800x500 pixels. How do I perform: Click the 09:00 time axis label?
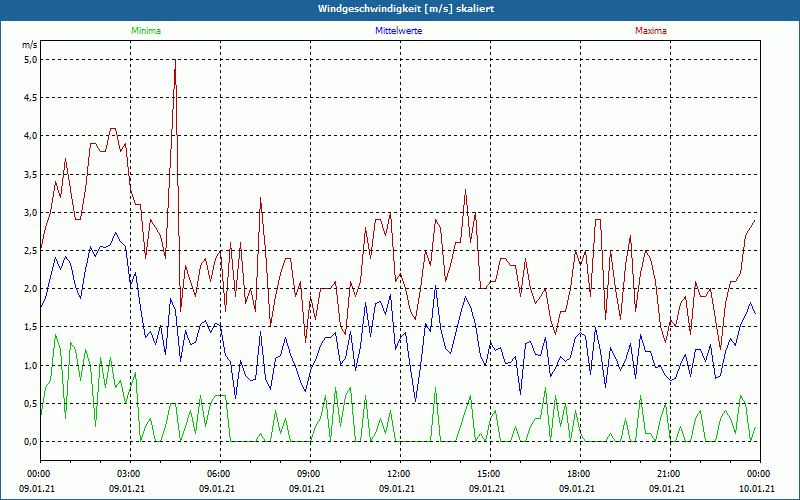coord(310,474)
